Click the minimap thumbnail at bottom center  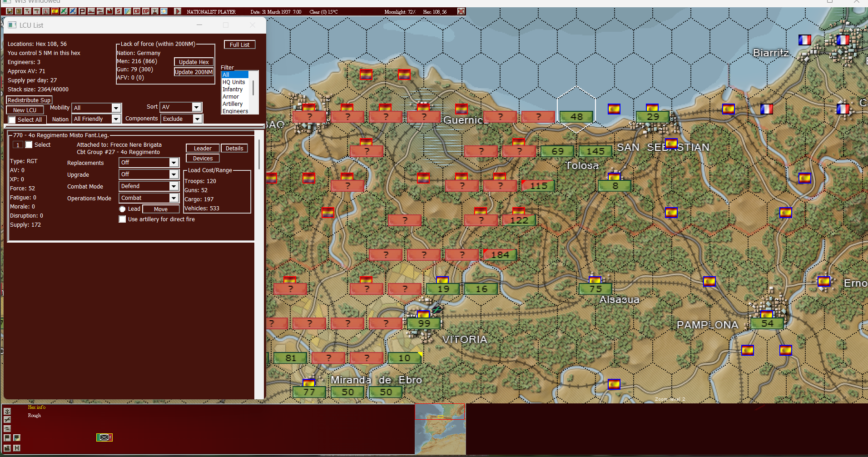pyautogui.click(x=440, y=429)
